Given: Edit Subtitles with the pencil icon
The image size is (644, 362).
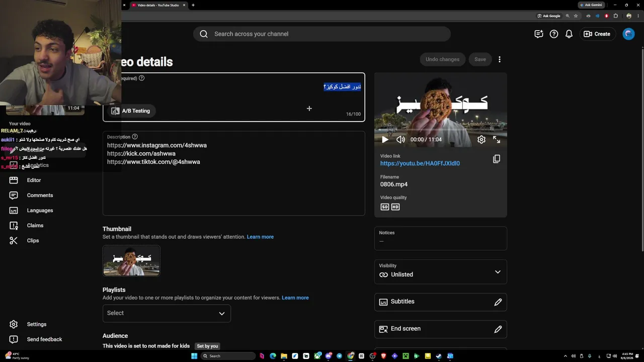Looking at the screenshot, I should (x=498, y=302).
